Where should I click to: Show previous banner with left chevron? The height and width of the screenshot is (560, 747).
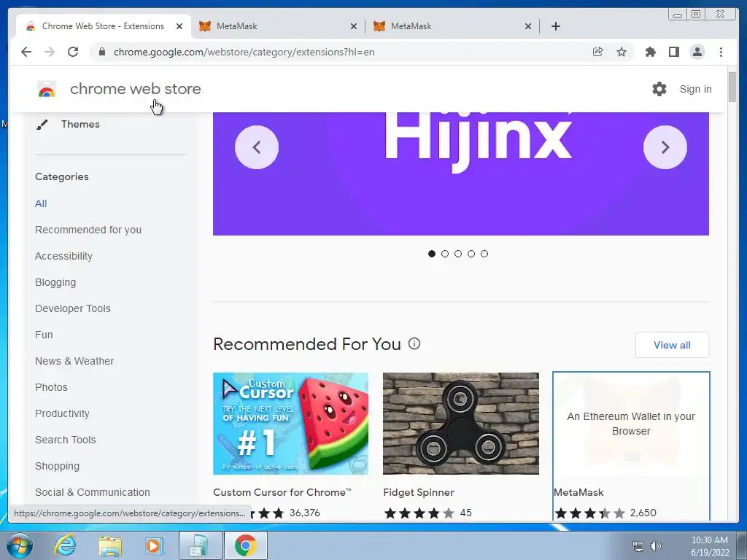pos(257,147)
